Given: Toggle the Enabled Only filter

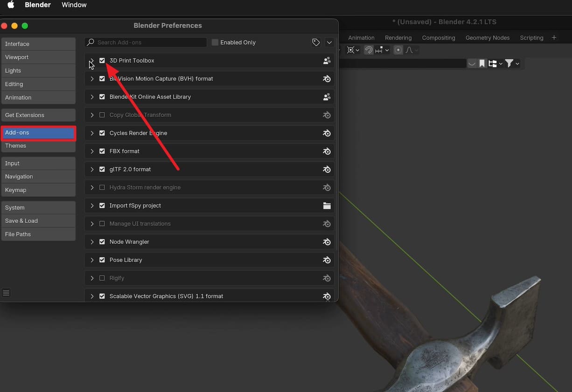Looking at the screenshot, I should click(214, 42).
